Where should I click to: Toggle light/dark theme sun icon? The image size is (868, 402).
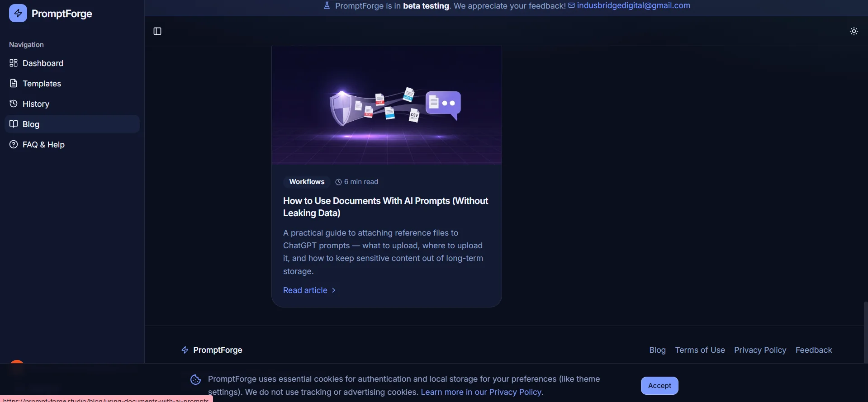coord(854,31)
